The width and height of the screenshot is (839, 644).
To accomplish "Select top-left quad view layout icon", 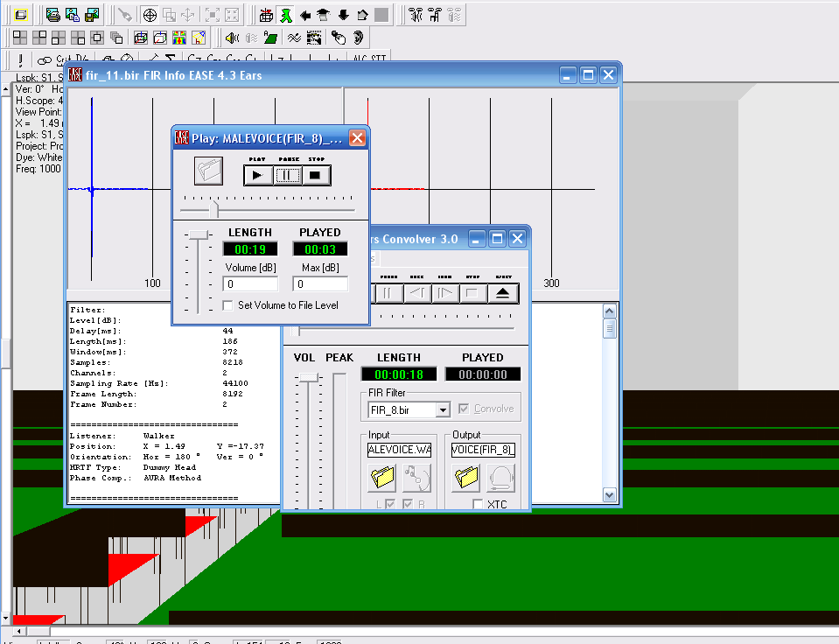I will coord(20,38).
